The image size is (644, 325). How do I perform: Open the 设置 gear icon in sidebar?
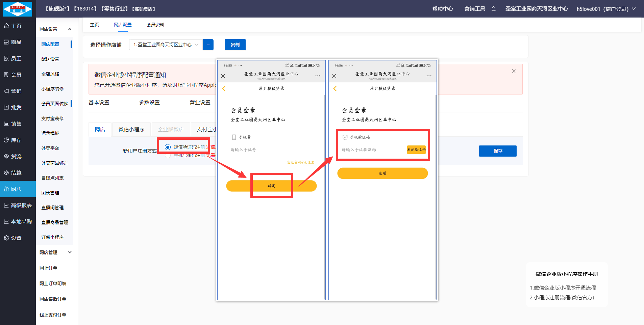6,238
